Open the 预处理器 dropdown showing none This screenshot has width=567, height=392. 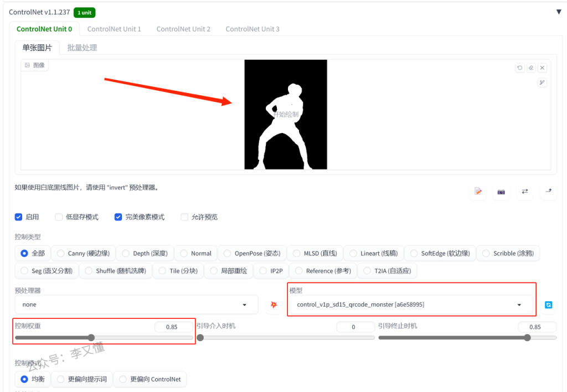[x=136, y=305]
